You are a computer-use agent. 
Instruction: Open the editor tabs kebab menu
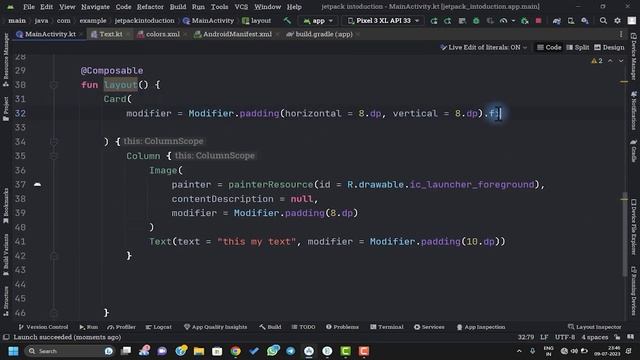[x=621, y=34]
